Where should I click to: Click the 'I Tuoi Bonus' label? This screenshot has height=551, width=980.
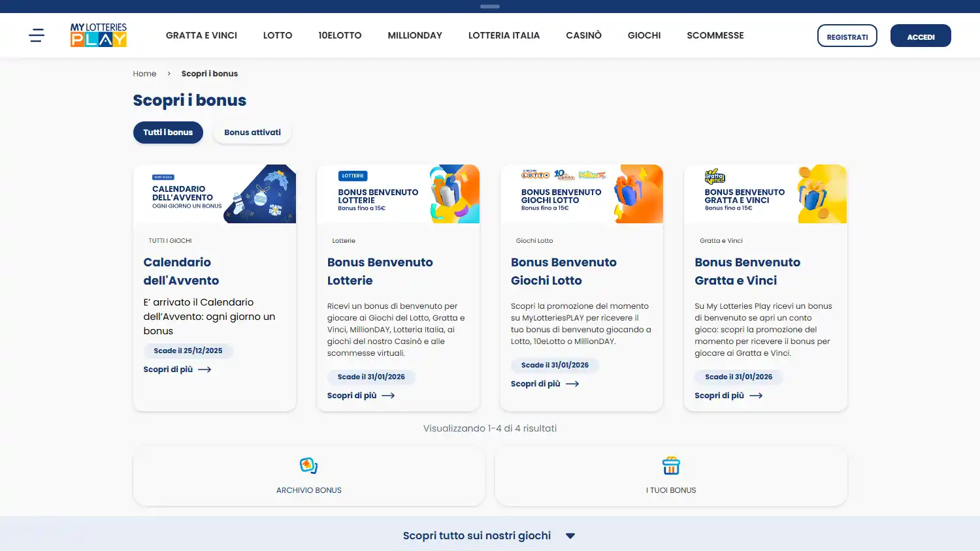(x=671, y=490)
